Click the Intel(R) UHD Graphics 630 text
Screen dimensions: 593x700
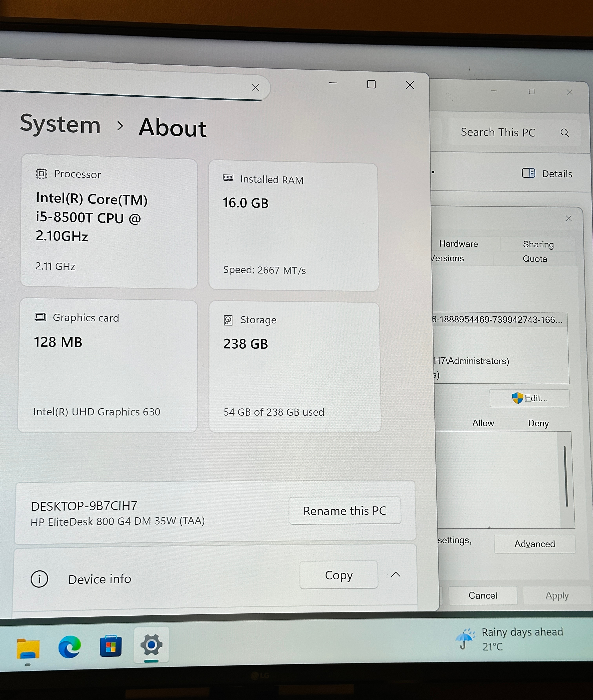pos(97,412)
